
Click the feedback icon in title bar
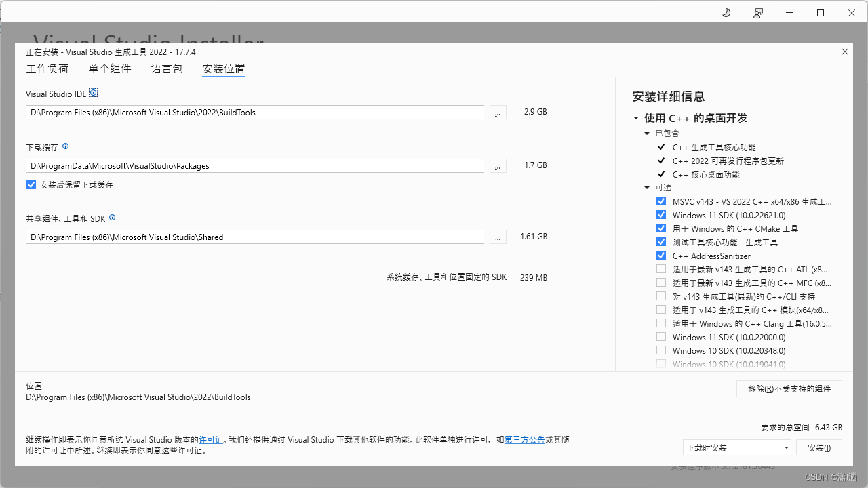point(758,13)
